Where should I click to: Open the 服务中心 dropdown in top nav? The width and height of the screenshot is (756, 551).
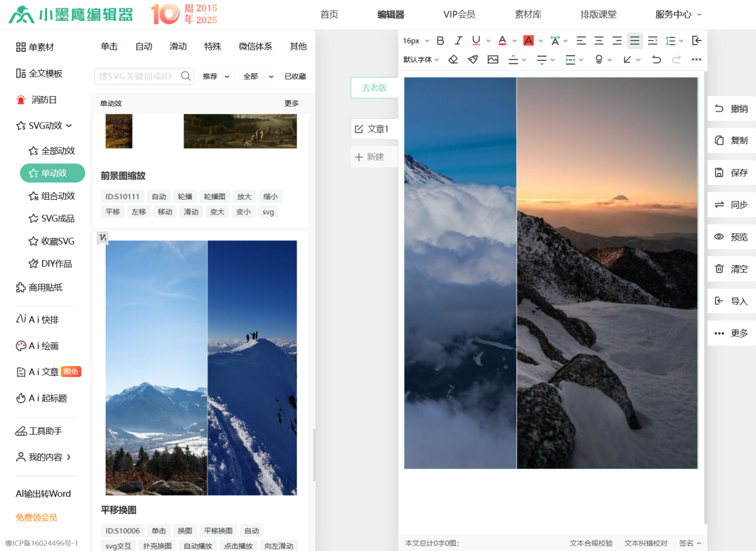678,14
